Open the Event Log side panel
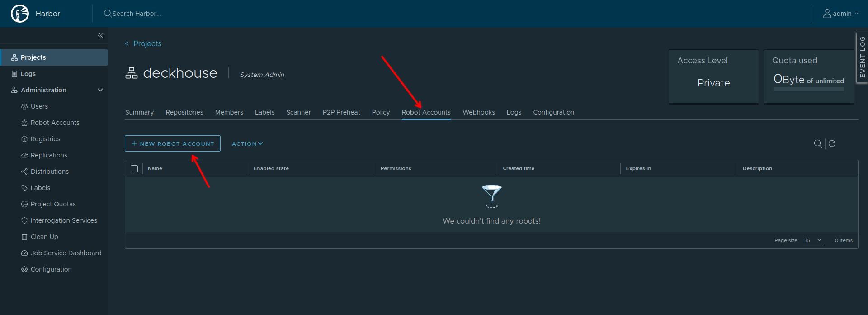The image size is (868, 315). click(862, 57)
